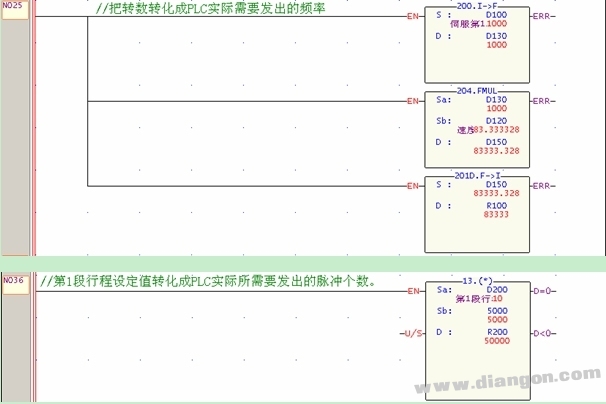This screenshot has width=606, height=404.
Task: Select operand D200 in multiply block
Action: pos(496,290)
